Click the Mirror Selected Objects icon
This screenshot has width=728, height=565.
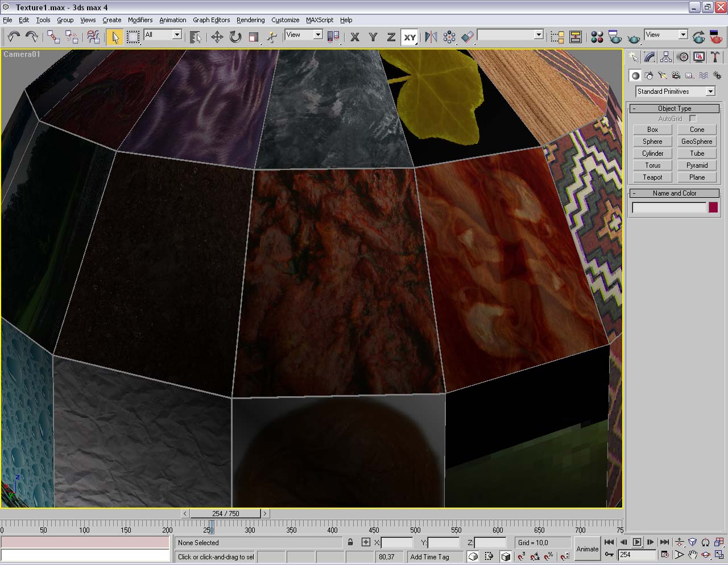point(431,38)
